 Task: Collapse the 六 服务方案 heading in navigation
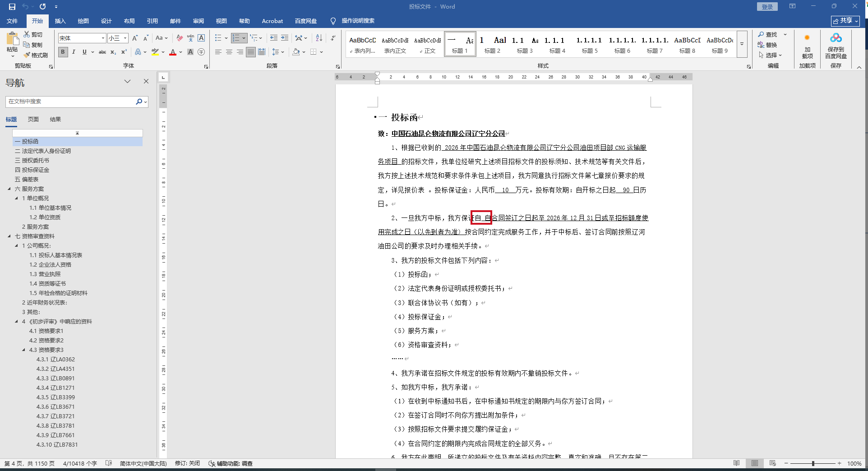[9, 189]
